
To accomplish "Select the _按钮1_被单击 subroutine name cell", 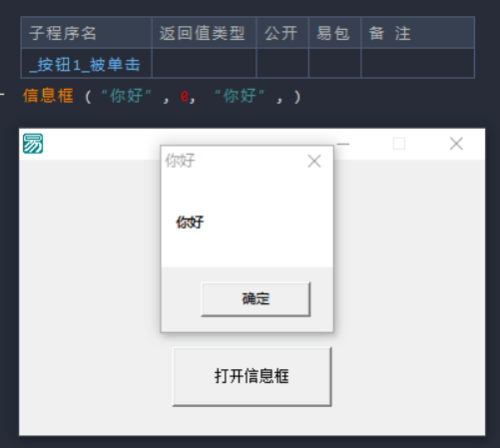I will pyautogui.click(x=87, y=64).
